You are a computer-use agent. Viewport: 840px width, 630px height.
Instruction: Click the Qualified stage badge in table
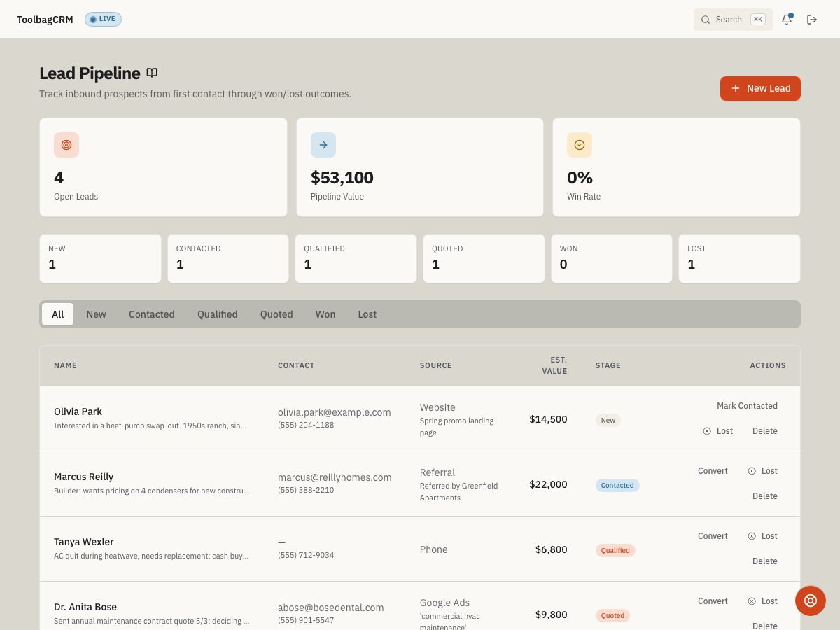pyautogui.click(x=615, y=550)
